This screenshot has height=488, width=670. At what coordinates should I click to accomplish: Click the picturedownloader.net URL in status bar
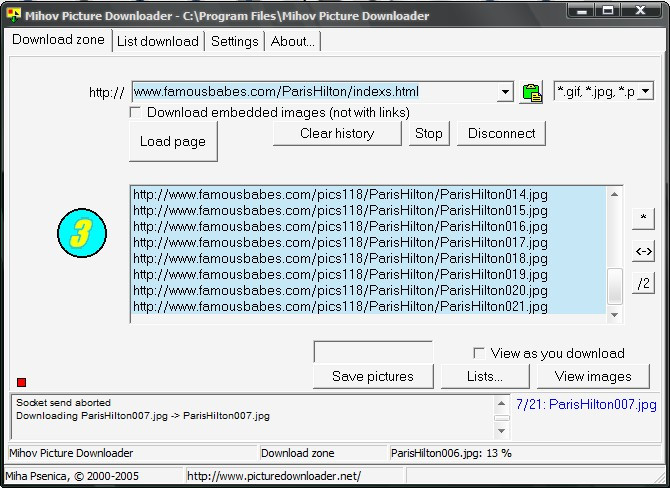pos(274,476)
